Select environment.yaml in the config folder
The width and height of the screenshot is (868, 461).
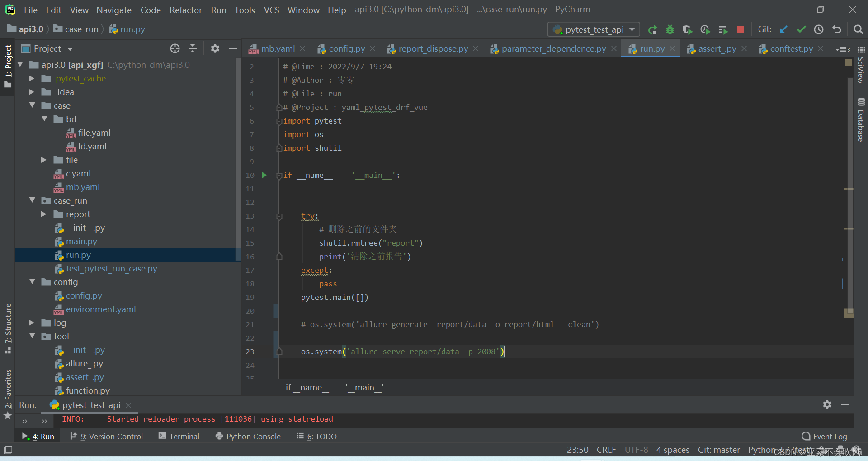point(101,309)
